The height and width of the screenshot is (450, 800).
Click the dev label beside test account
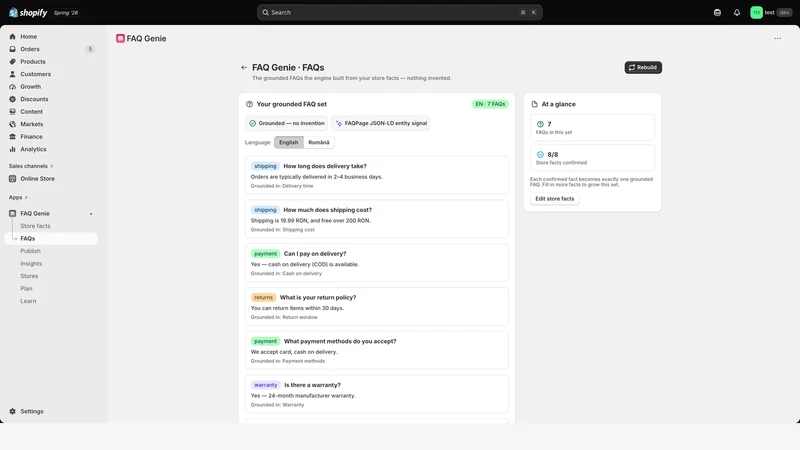point(784,13)
